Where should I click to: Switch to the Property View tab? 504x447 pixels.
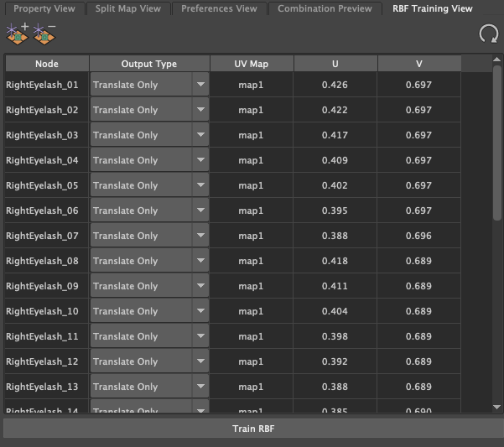point(44,8)
